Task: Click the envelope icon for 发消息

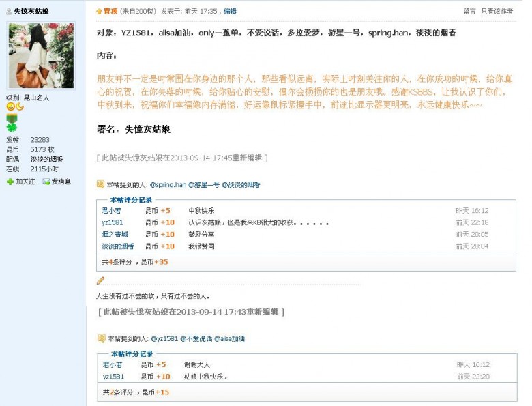Action: (46, 182)
